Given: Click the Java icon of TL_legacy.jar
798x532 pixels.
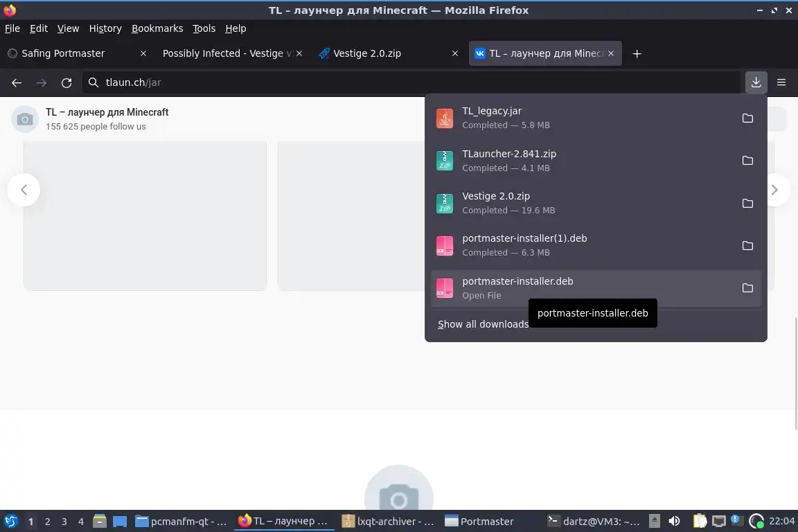Looking at the screenshot, I should pos(444,118).
